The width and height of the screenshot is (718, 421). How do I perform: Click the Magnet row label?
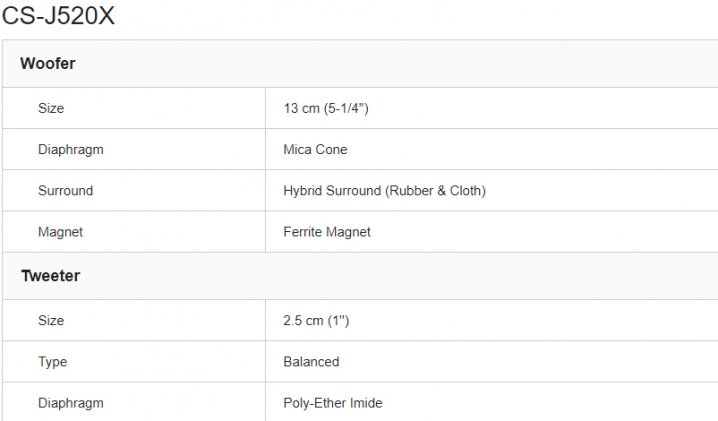(60, 232)
